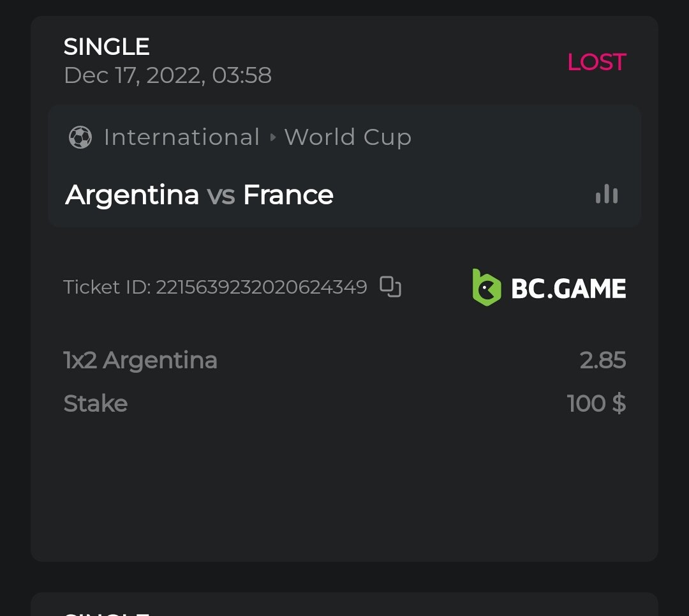This screenshot has height=616, width=689.
Task: Click the 2.85 odds value
Action: [x=603, y=361]
